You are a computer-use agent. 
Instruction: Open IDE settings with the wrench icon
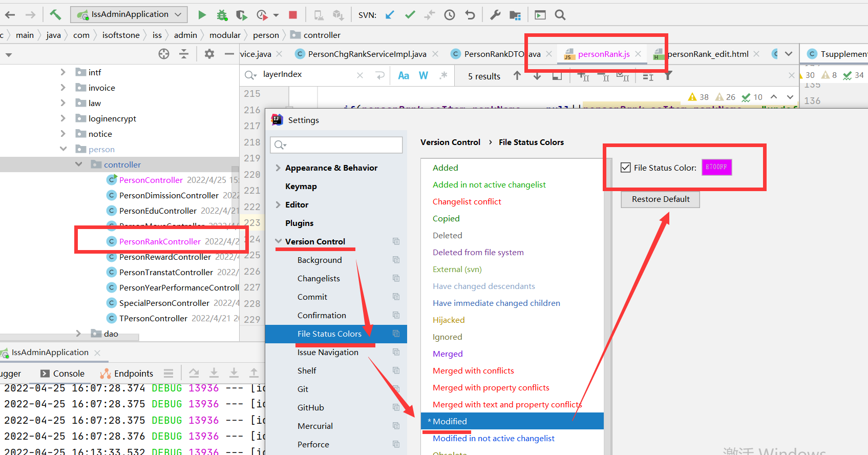click(495, 15)
